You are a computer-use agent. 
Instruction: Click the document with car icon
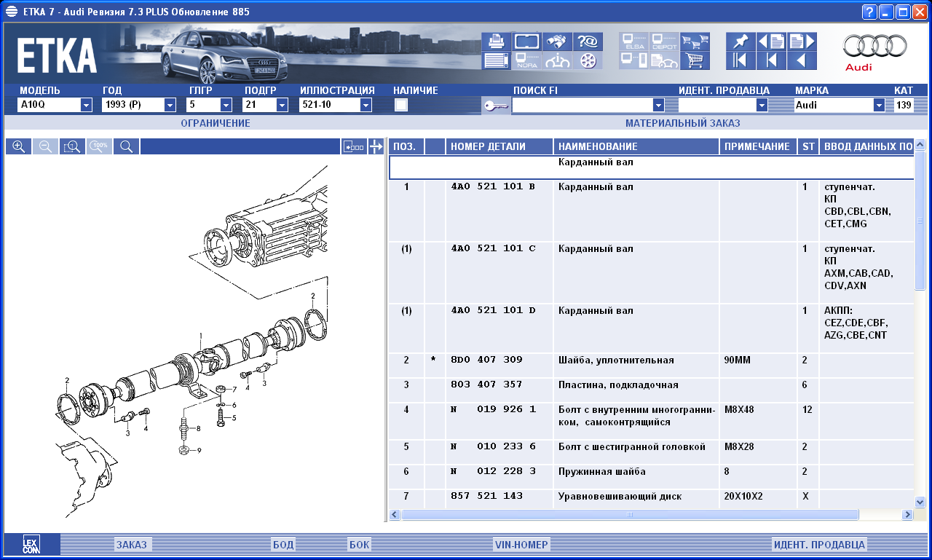pos(664,60)
